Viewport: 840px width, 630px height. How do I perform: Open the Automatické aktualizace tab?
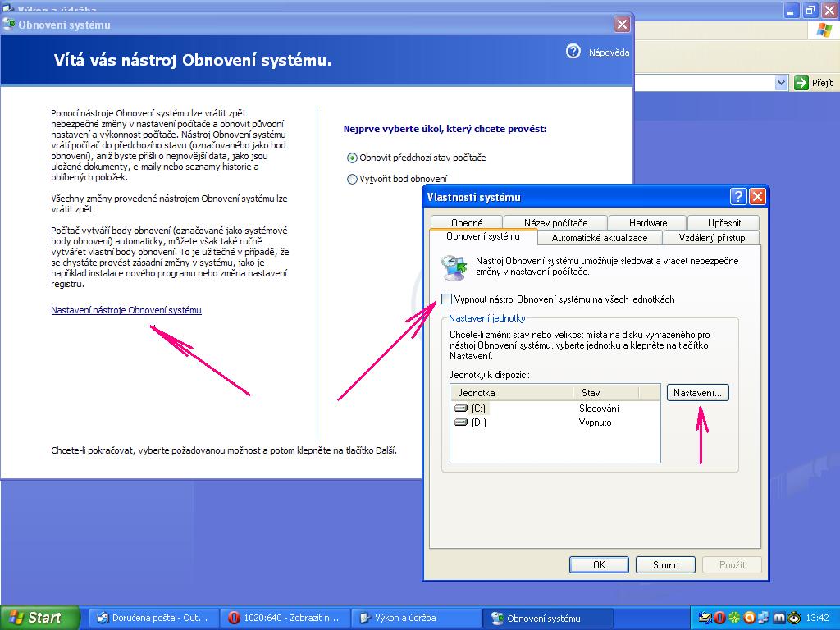[600, 238]
